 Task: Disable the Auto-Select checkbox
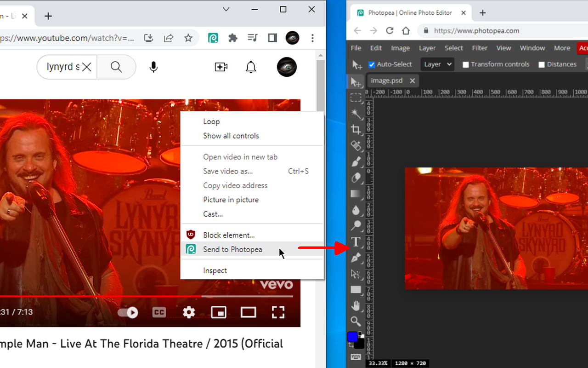pos(372,64)
